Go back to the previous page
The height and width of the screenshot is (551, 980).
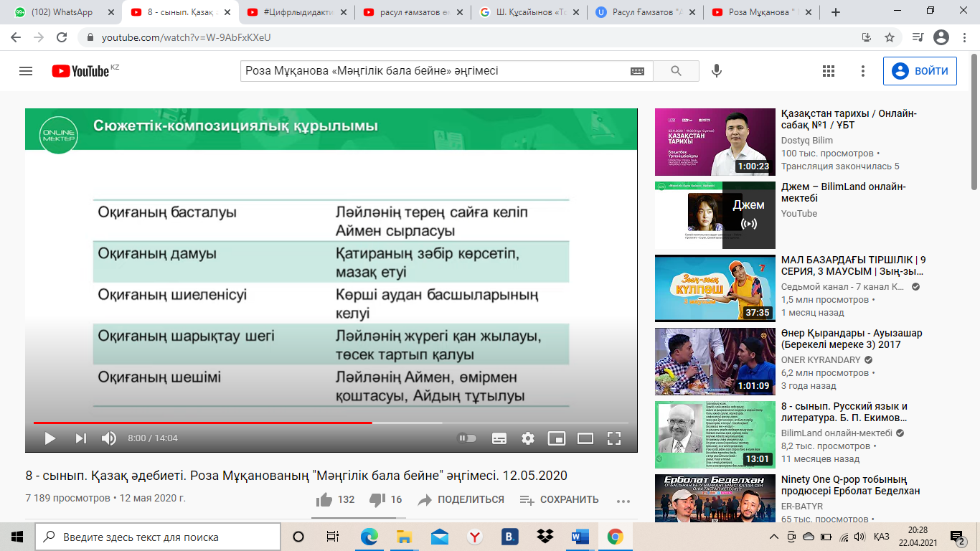click(16, 37)
